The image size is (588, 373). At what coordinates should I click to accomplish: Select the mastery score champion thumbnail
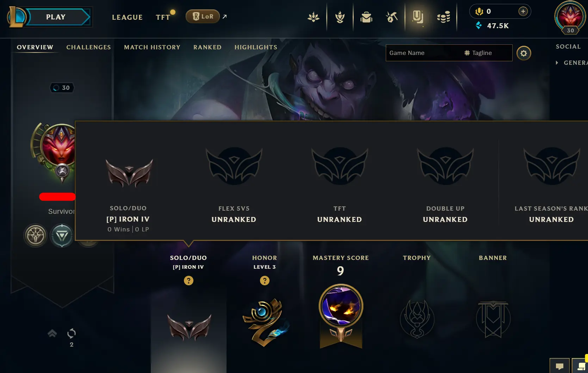coord(341,306)
